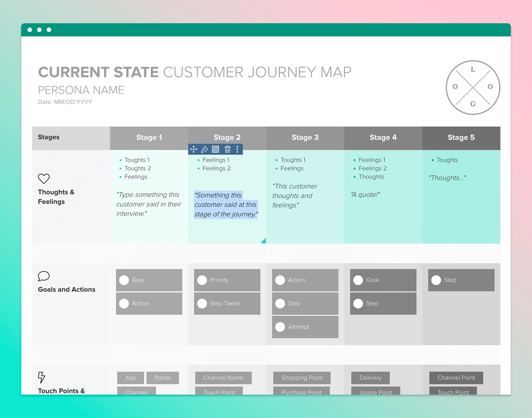
Task: Open the three-dot more options menu
Action: point(237,149)
